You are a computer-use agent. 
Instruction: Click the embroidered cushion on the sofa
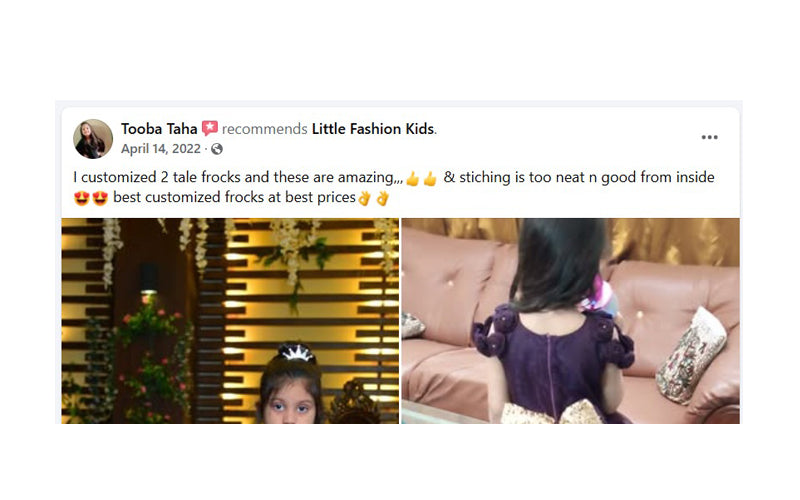click(x=691, y=355)
